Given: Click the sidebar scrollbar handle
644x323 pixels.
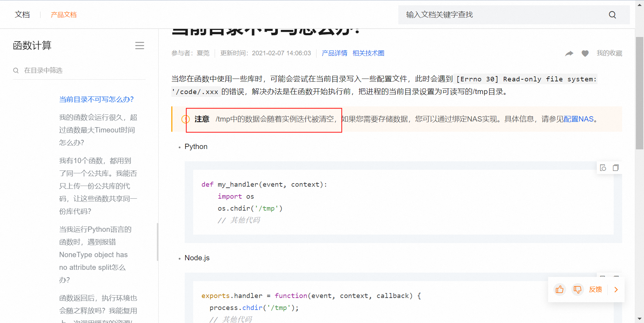Looking at the screenshot, I should click(x=158, y=242).
